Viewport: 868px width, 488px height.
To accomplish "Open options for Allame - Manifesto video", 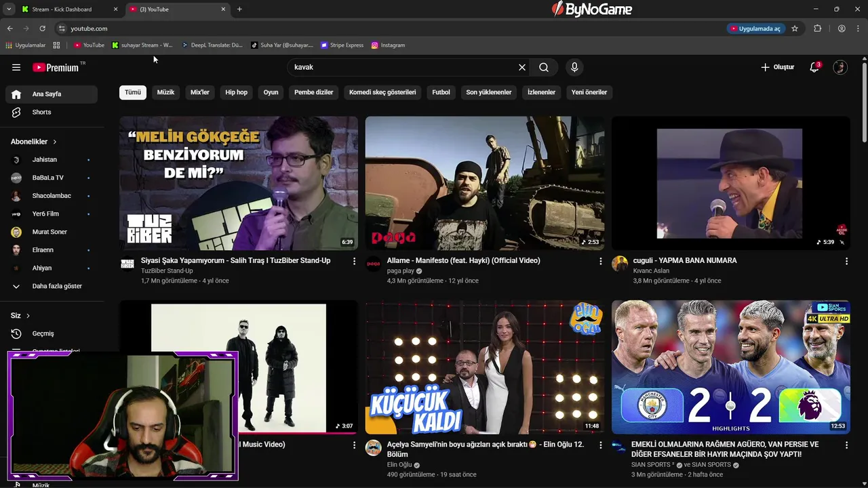I will point(600,261).
